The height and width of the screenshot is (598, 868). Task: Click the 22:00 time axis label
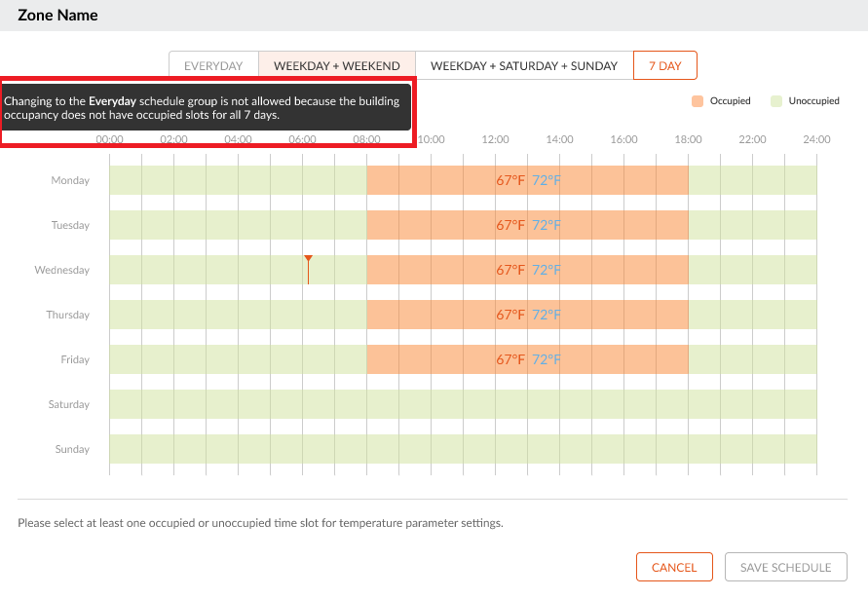pyautogui.click(x=752, y=139)
